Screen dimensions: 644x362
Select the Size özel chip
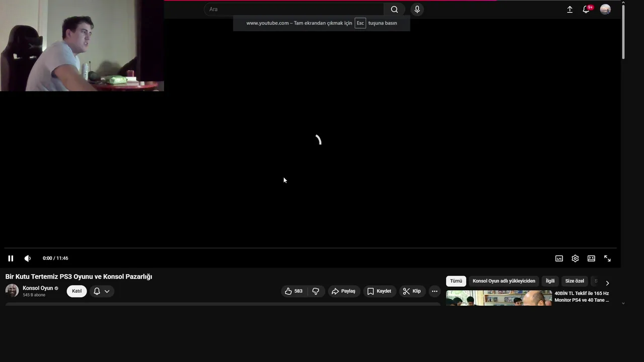click(x=575, y=281)
